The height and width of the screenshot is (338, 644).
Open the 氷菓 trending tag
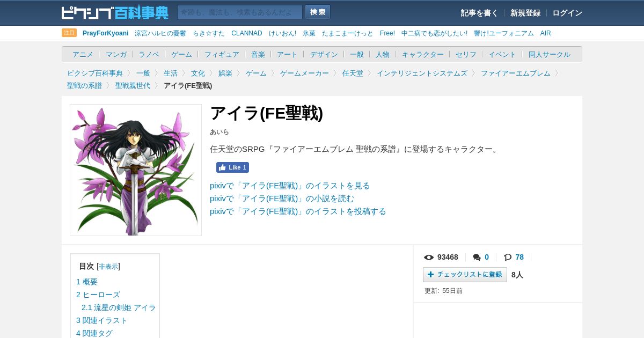click(x=309, y=33)
